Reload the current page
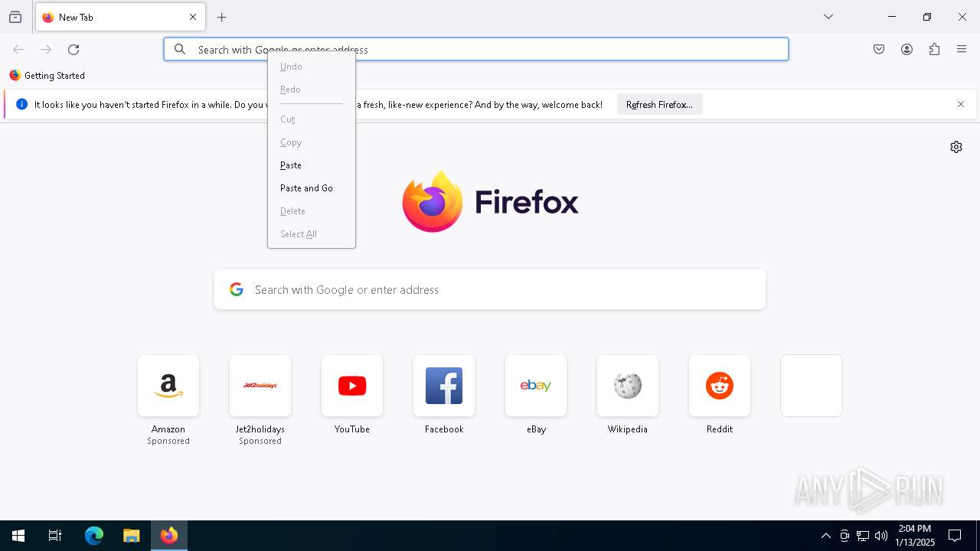The height and width of the screenshot is (551, 980). 73,49
